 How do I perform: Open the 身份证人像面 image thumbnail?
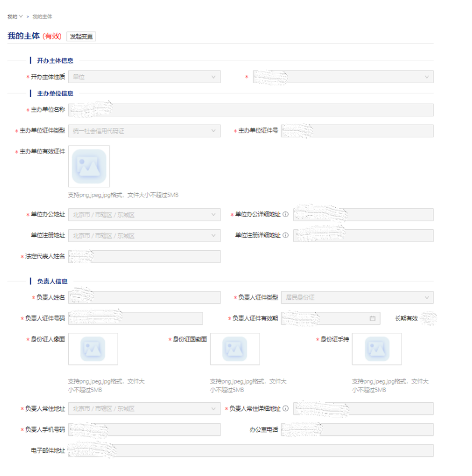pyautogui.click(x=93, y=349)
